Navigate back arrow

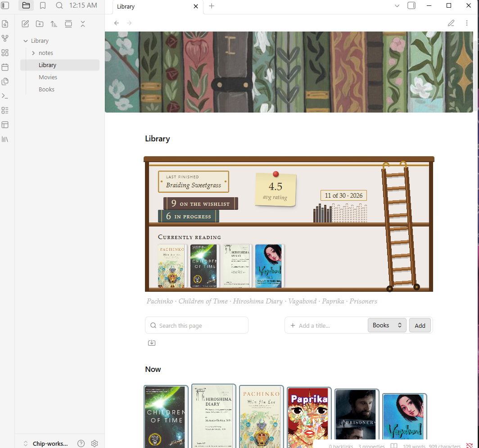(117, 23)
